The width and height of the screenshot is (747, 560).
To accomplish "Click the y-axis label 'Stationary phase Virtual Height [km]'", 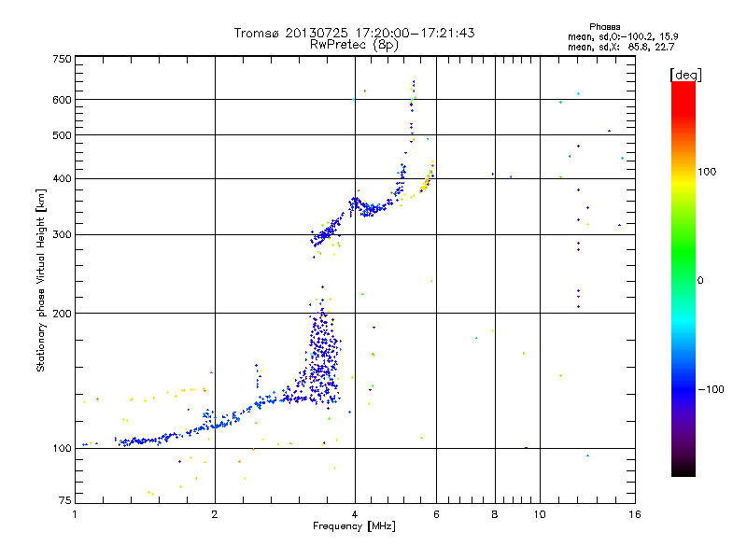I will pyautogui.click(x=40, y=281).
